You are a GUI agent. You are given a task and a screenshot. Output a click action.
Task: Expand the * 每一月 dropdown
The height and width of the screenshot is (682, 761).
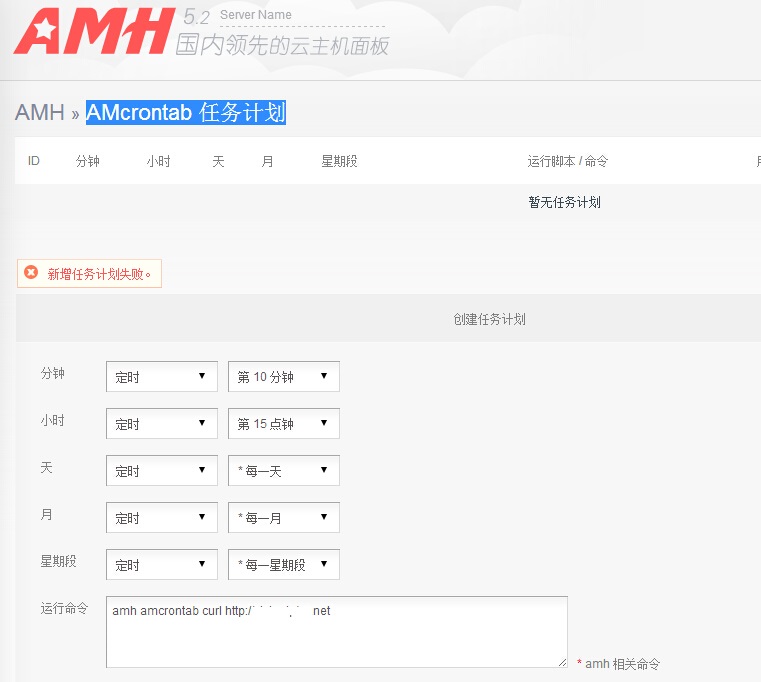283,518
